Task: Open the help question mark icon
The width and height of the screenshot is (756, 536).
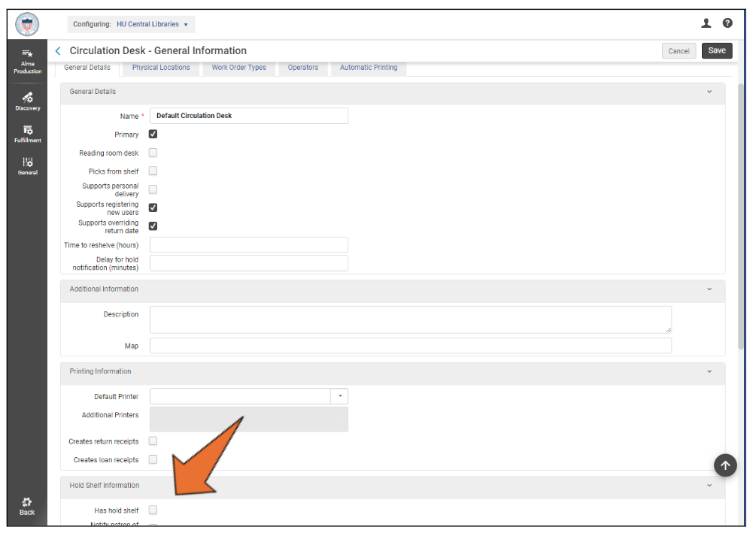Action: (727, 24)
